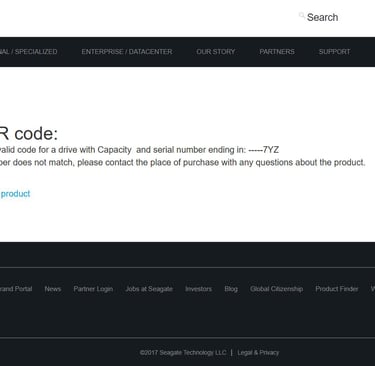This screenshot has width=375, height=366.
Task: Open the Partner Login page
Action: click(x=93, y=289)
